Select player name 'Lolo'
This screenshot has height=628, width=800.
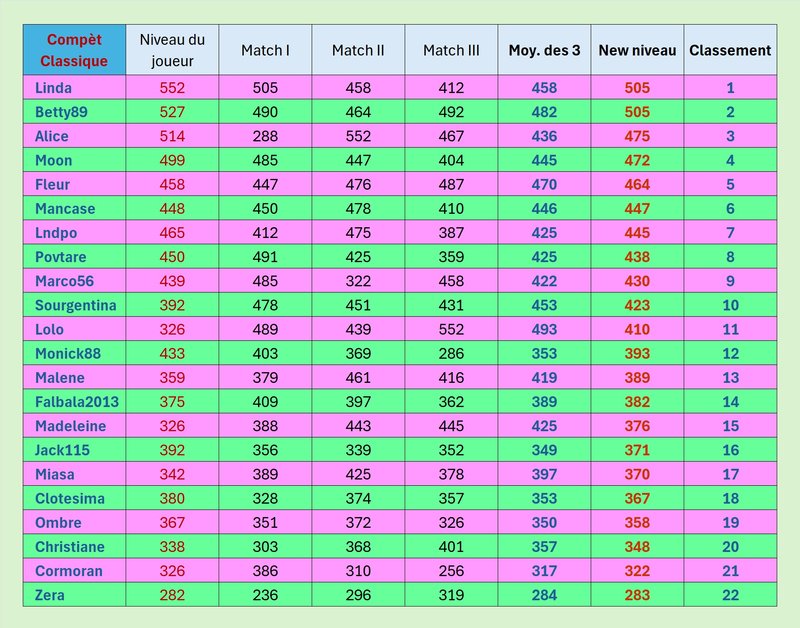point(49,330)
